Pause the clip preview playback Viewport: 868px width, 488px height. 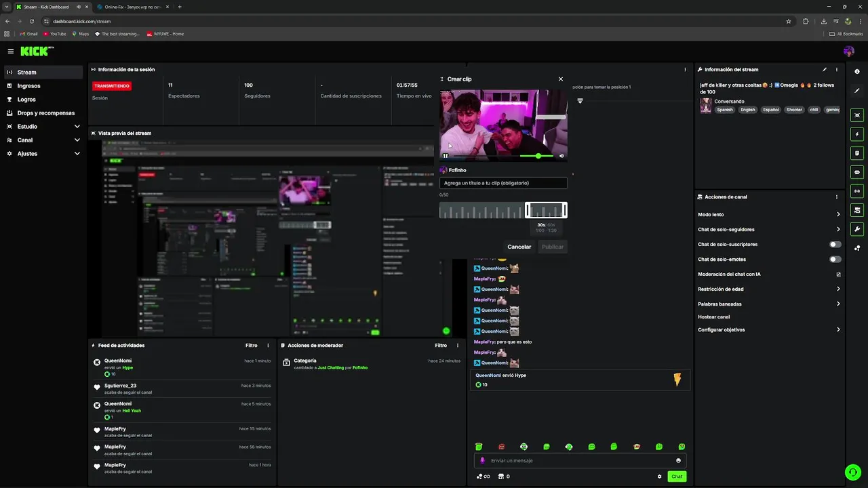pyautogui.click(x=446, y=156)
